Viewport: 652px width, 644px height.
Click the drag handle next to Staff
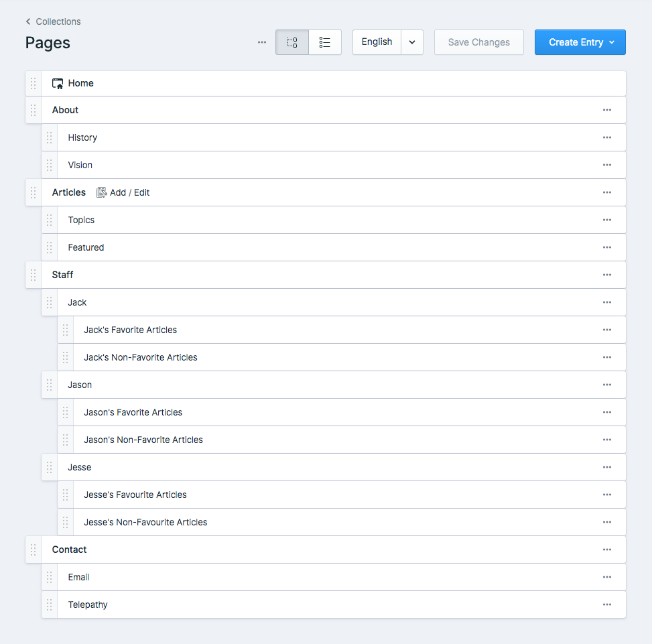(x=33, y=275)
